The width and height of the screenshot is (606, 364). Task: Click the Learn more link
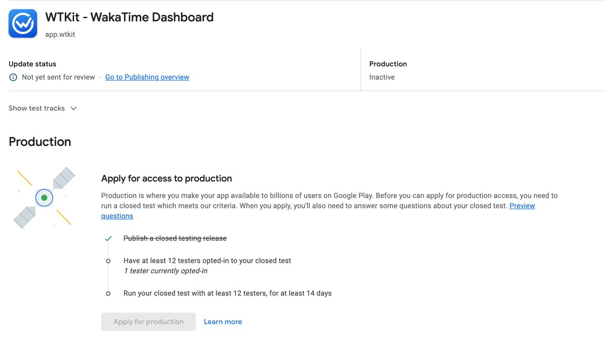pos(223,322)
